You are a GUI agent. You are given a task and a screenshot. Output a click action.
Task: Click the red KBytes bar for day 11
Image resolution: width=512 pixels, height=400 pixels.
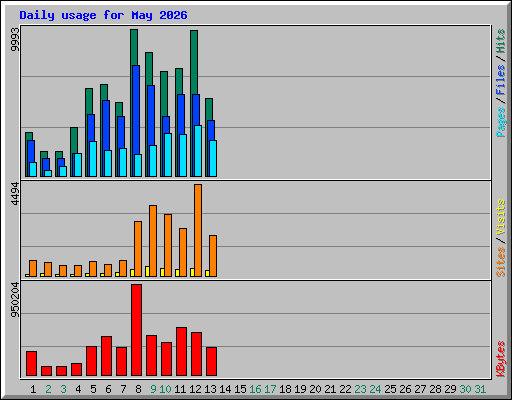pos(181,352)
